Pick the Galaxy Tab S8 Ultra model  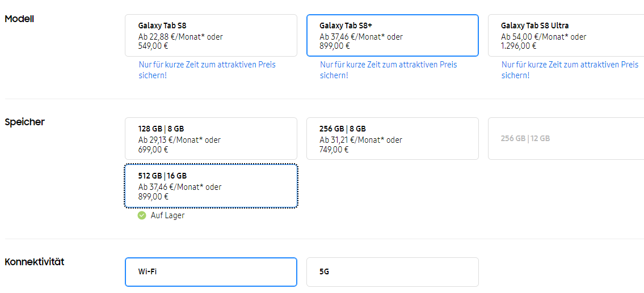(566, 35)
